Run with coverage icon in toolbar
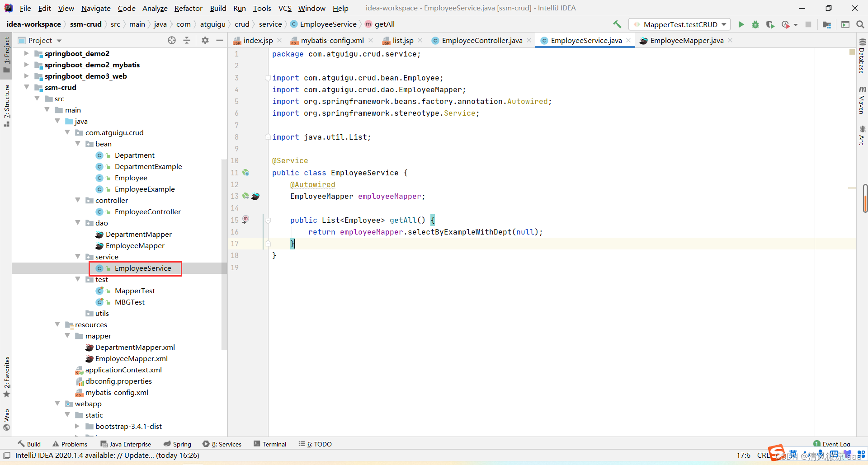This screenshot has height=465, width=868. (x=770, y=24)
